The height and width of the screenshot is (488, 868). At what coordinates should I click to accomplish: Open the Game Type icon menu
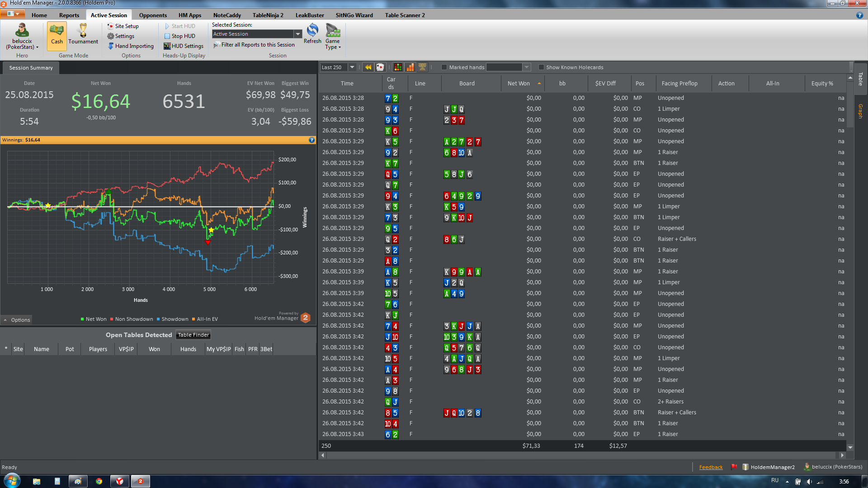[x=333, y=32]
